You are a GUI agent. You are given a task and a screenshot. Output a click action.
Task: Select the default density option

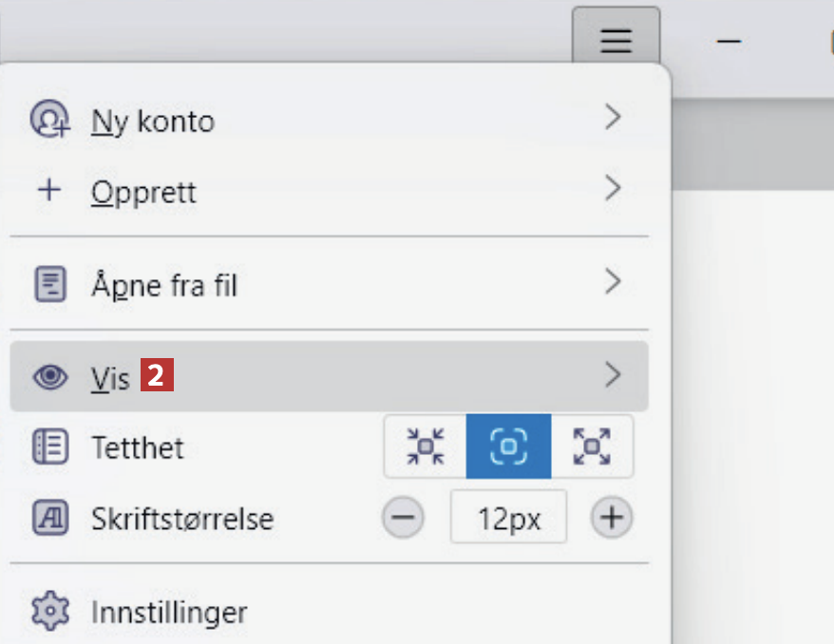(x=508, y=445)
